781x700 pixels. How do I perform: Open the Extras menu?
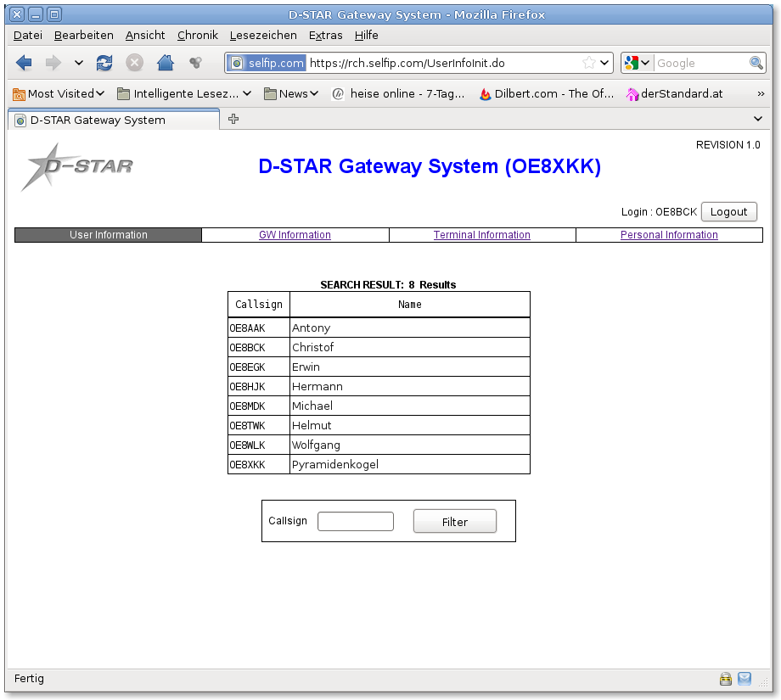[326, 36]
